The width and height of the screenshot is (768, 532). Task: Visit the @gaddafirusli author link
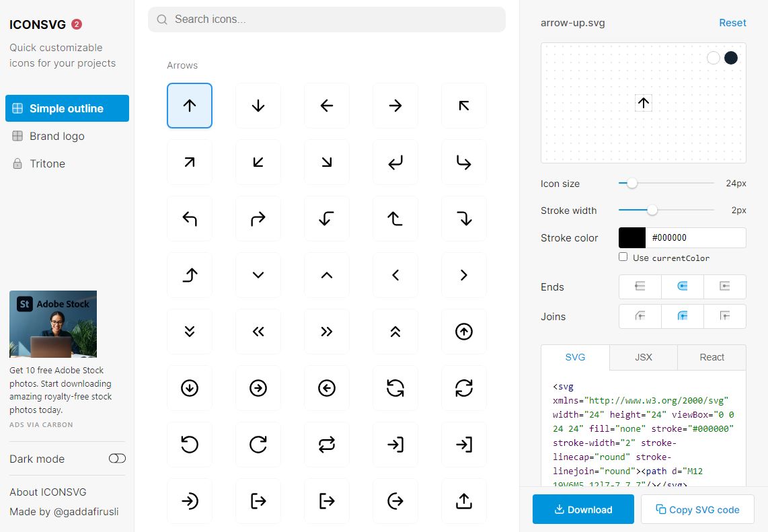tap(85, 511)
